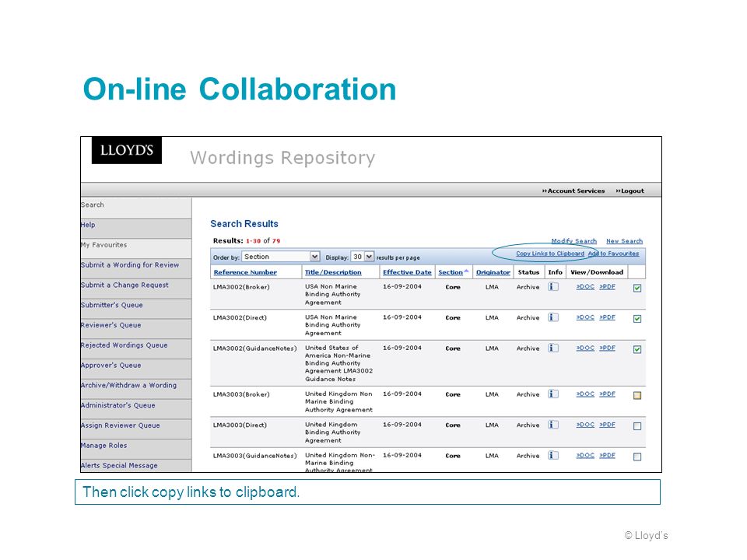Click the Lloyd's logo
Screen dimensions: 747x560
pyautogui.click(x=127, y=150)
